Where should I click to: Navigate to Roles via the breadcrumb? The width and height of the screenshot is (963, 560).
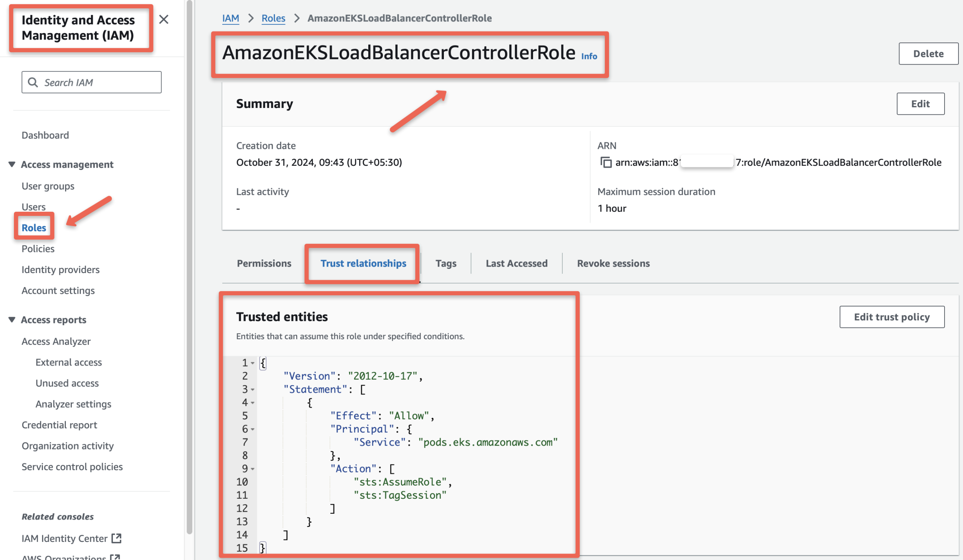tap(273, 18)
